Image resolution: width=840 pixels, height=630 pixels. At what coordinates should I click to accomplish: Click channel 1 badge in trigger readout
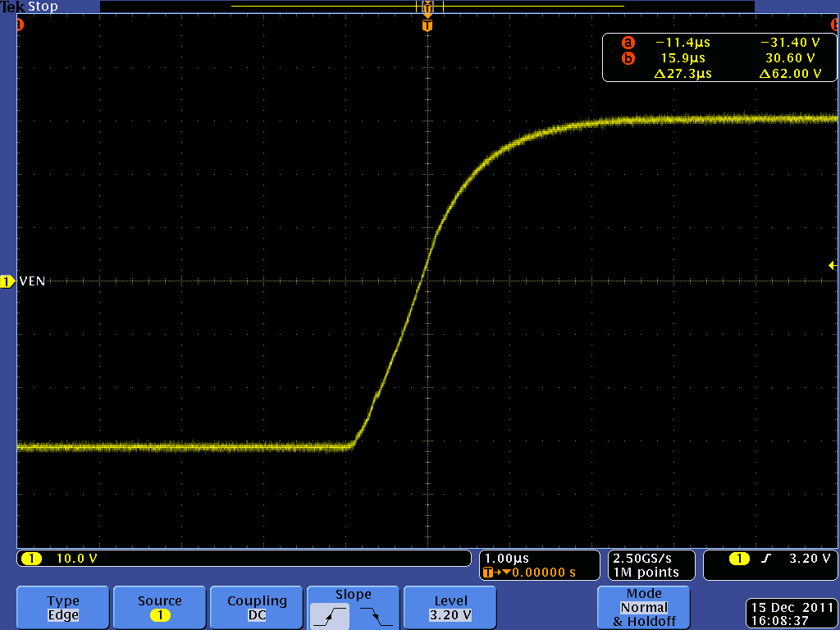pyautogui.click(x=739, y=559)
